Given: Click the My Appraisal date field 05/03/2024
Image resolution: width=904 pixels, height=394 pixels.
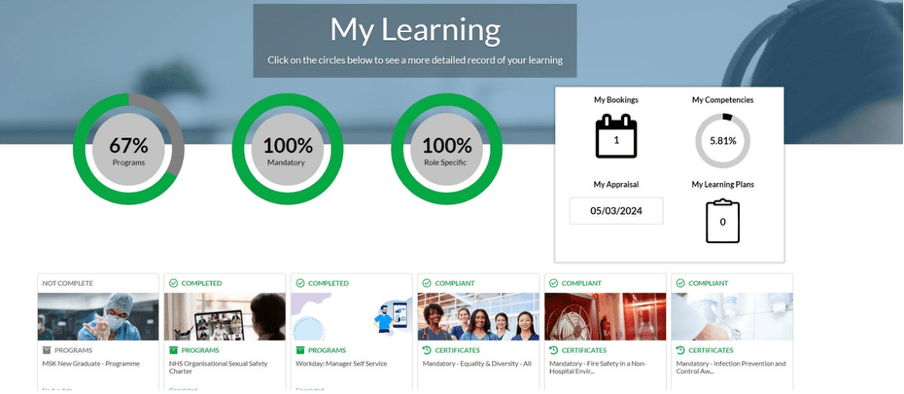Looking at the screenshot, I should [x=616, y=211].
